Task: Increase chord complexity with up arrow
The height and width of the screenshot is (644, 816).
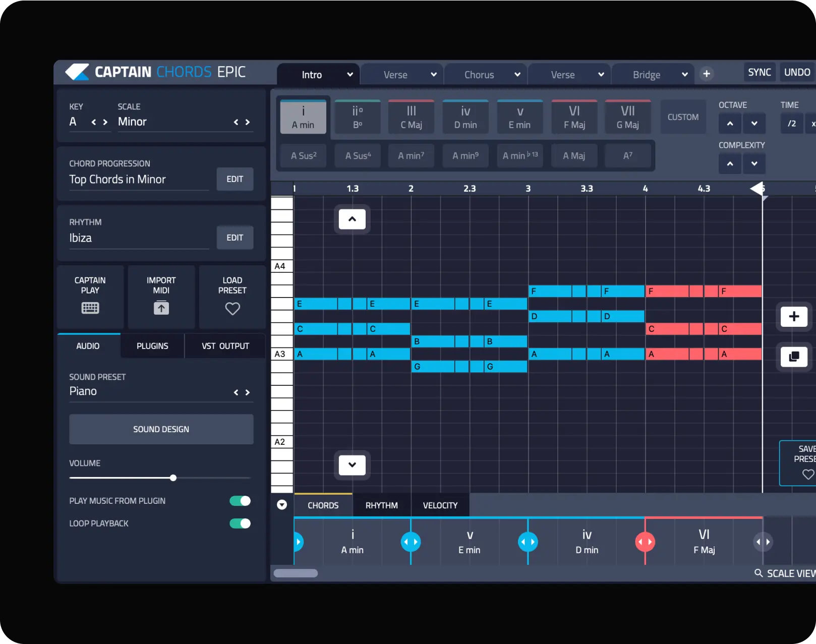Action: (730, 163)
